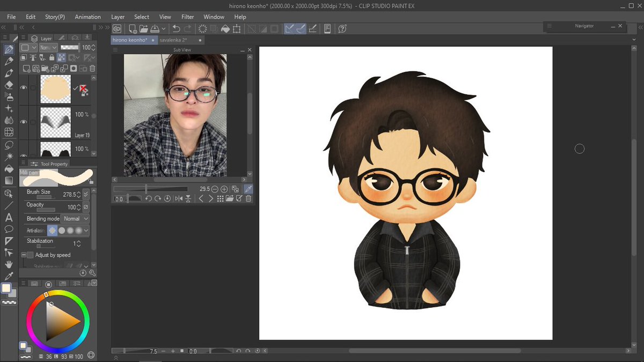644x362 pixels.
Task: Select the Airbrush tool
Action: tap(9, 97)
